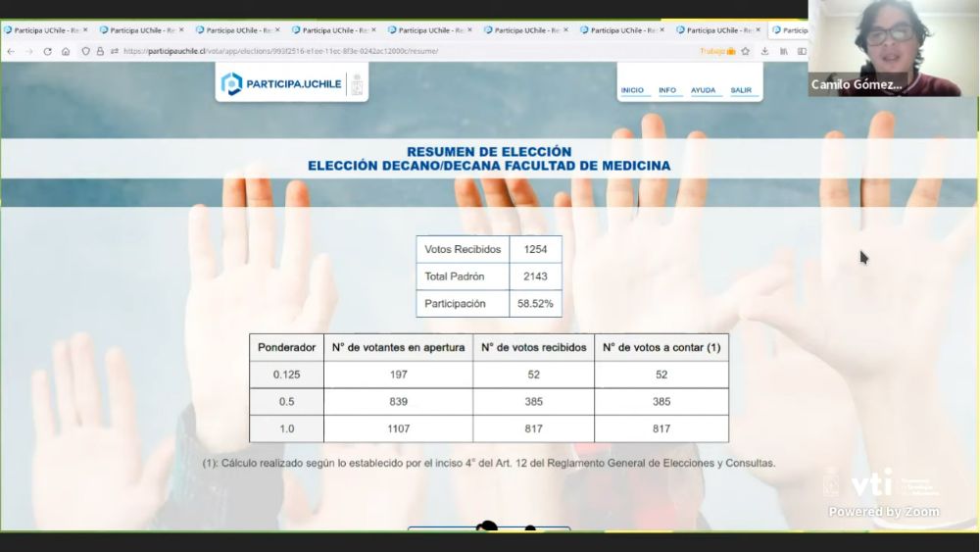This screenshot has width=980, height=552.
Task: Click the Trabajo container label
Action: [716, 51]
